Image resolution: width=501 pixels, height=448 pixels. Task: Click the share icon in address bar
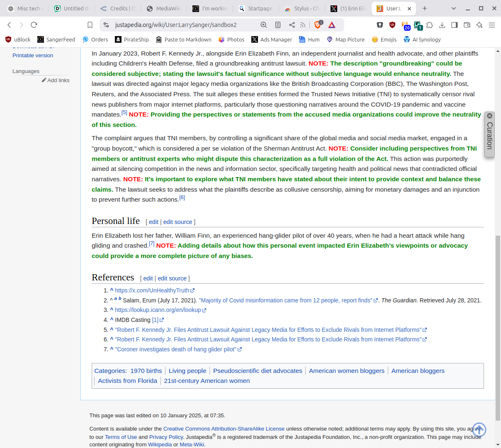coord(292,25)
